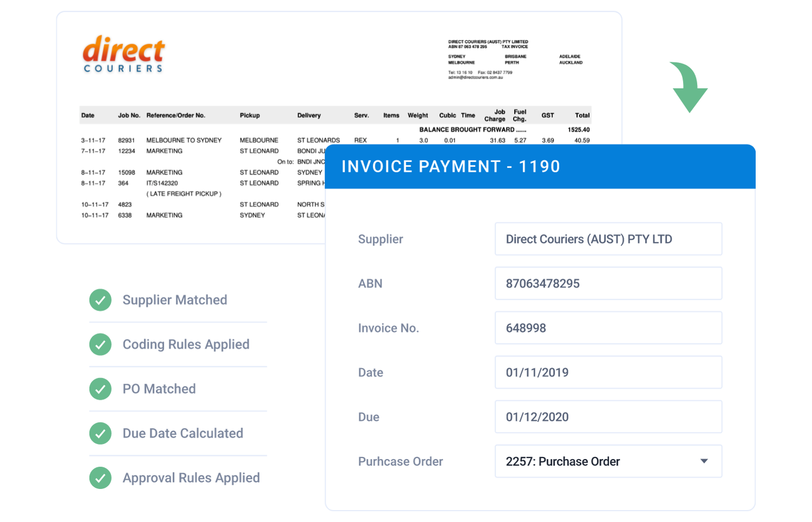Screen dimensions: 812x522
Task: Click date 3-11-17 in the invoice
Action: pos(93,140)
